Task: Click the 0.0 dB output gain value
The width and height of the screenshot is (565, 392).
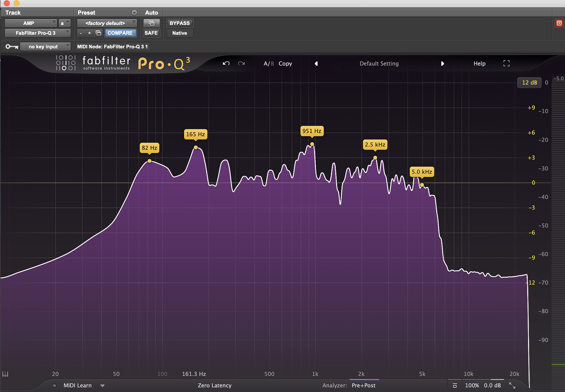Action: [492, 385]
